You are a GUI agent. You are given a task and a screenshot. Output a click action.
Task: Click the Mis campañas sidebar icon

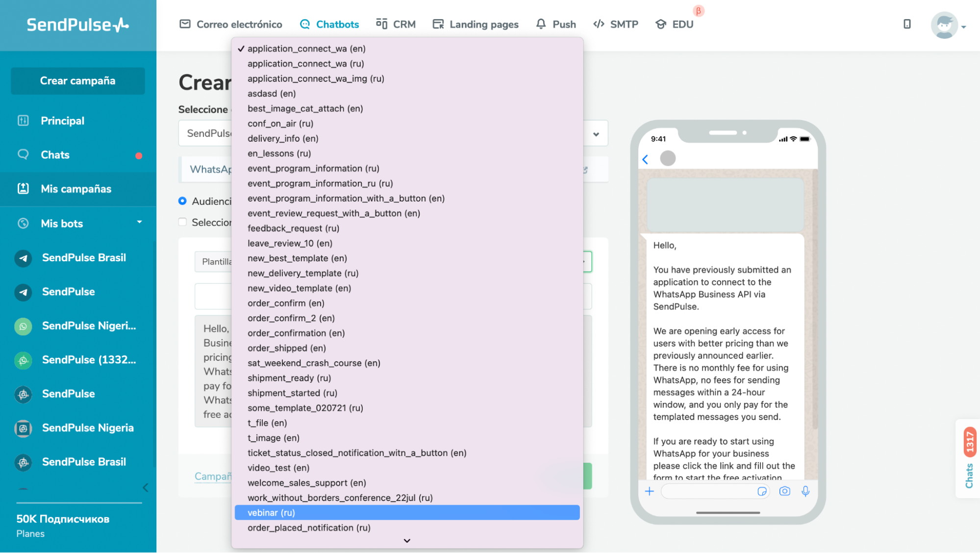coord(23,189)
